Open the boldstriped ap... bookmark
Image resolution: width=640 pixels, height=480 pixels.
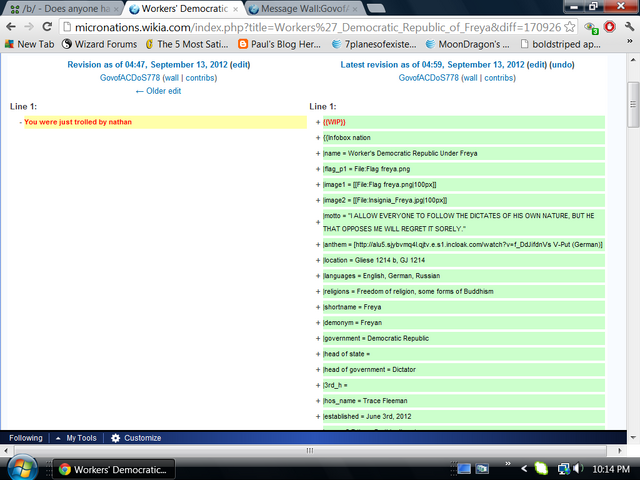tap(560, 44)
